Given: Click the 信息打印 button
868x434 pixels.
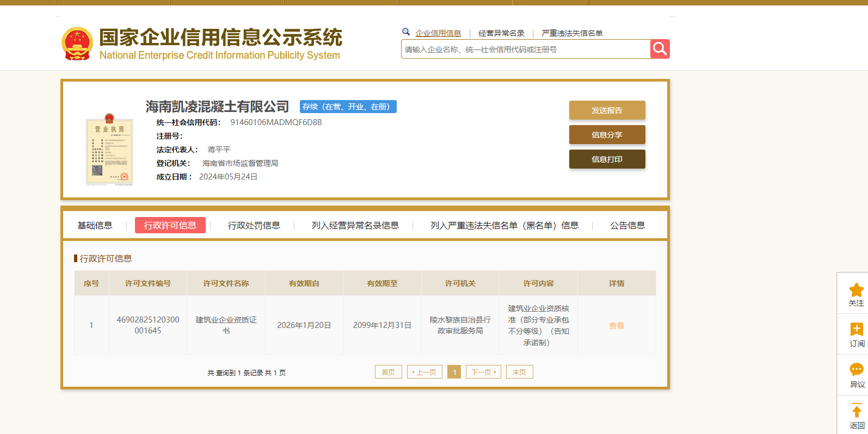Looking at the screenshot, I should [607, 159].
